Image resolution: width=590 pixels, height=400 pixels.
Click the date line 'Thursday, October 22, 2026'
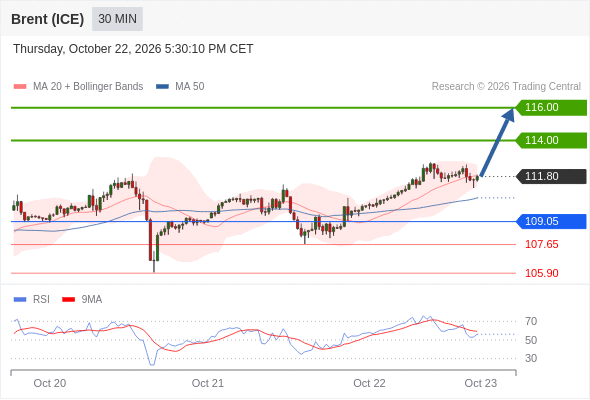click(133, 49)
